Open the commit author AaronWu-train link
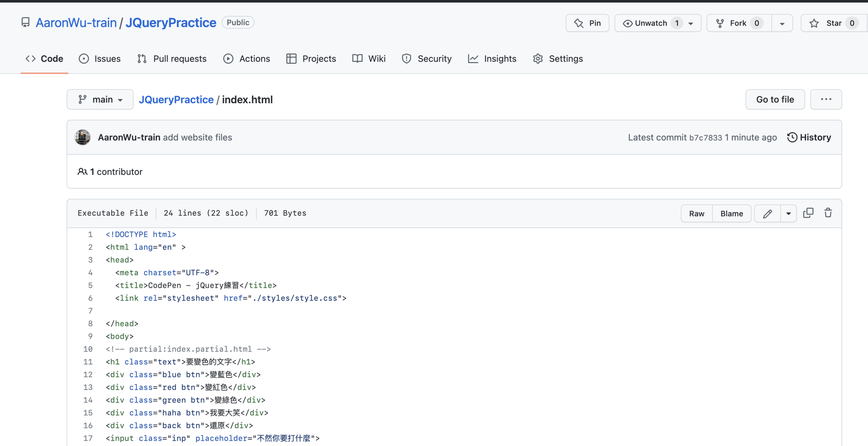868x446 pixels. point(129,137)
